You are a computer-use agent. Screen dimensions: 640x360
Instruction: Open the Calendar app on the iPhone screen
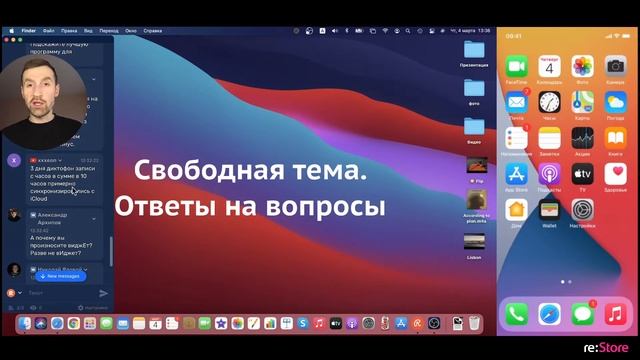[549, 67]
